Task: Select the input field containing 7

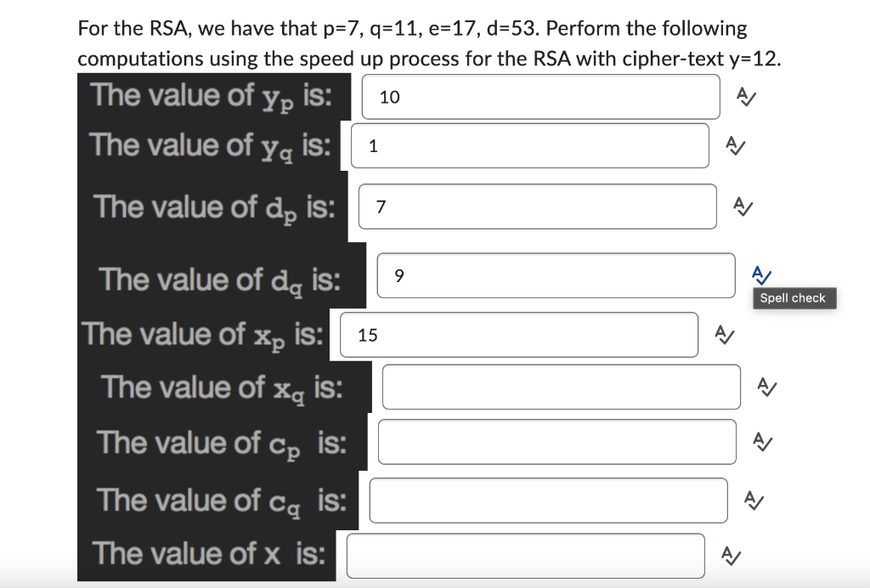Action: click(x=538, y=206)
